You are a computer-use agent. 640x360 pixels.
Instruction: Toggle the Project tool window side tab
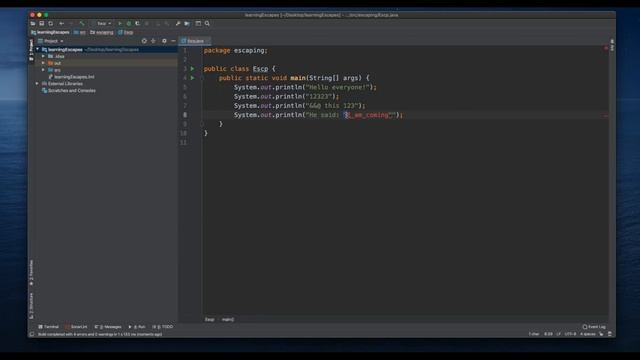(x=31, y=50)
